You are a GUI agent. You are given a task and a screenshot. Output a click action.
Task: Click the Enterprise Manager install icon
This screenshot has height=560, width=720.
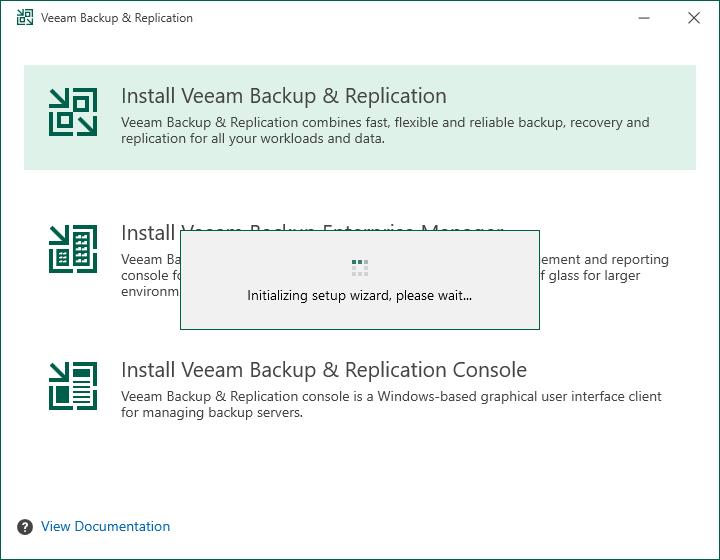tap(73, 249)
